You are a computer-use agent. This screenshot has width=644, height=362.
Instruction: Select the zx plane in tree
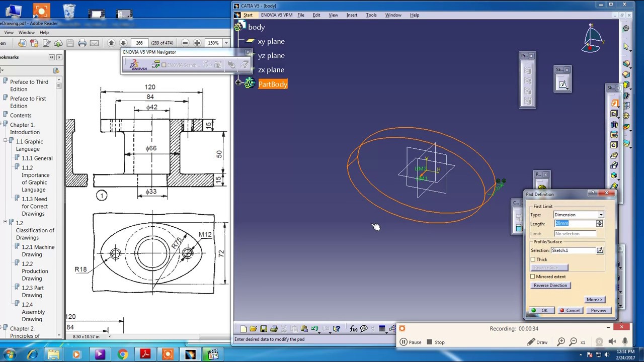pyautogui.click(x=271, y=70)
